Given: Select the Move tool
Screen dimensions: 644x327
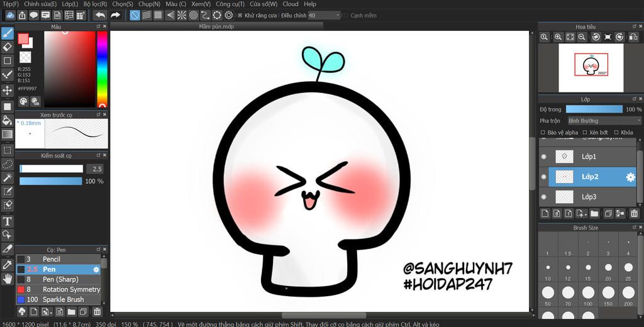Looking at the screenshot, I should (x=8, y=91).
